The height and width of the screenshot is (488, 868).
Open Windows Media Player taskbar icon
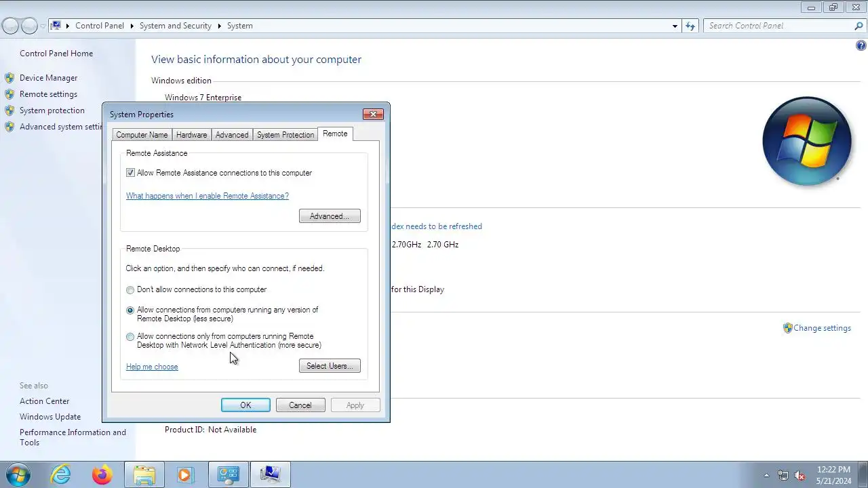185,474
